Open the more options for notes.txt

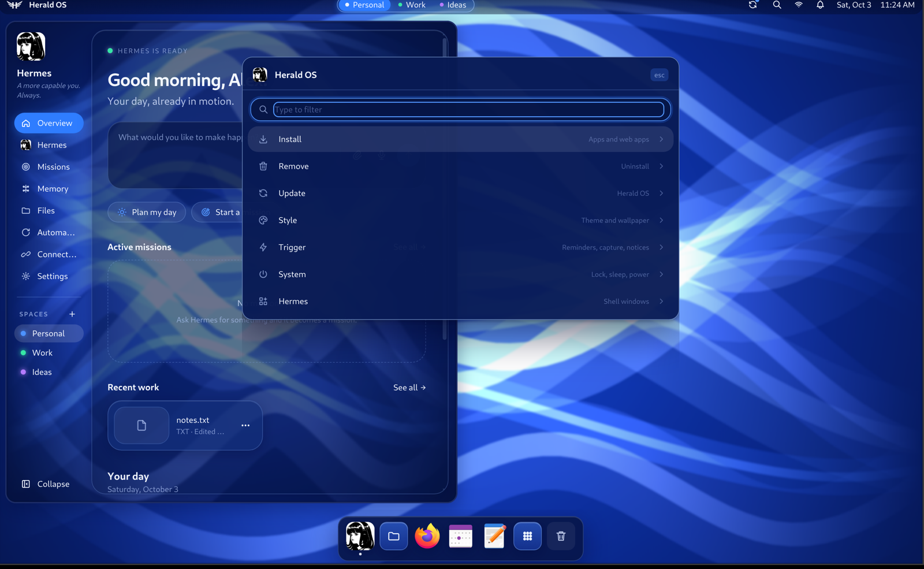pos(245,426)
